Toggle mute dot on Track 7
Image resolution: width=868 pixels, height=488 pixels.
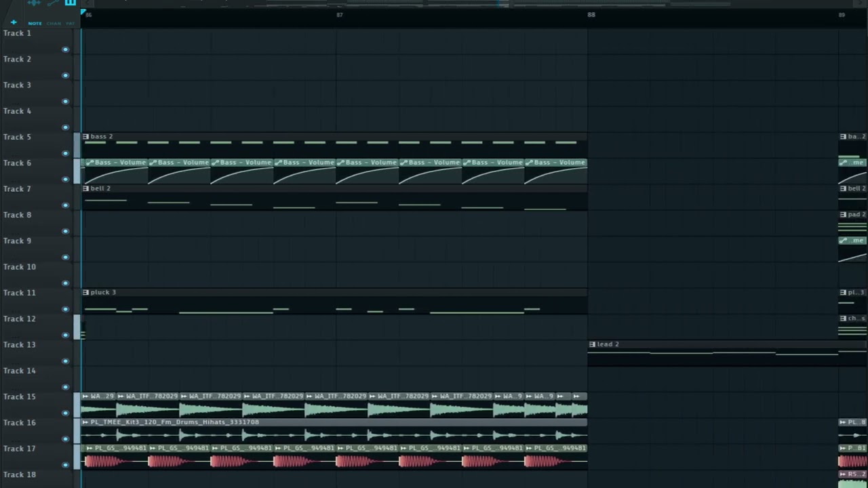[66, 205]
